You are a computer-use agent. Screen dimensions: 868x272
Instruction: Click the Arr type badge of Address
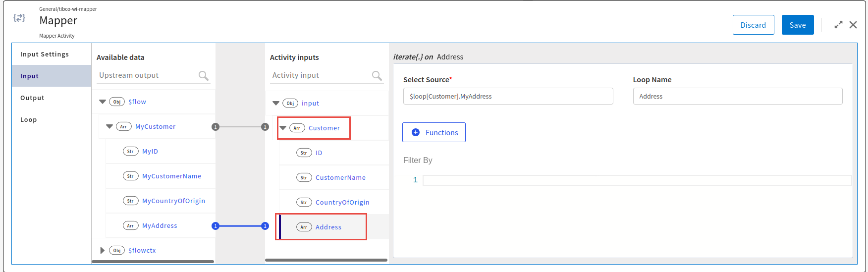coord(304,227)
